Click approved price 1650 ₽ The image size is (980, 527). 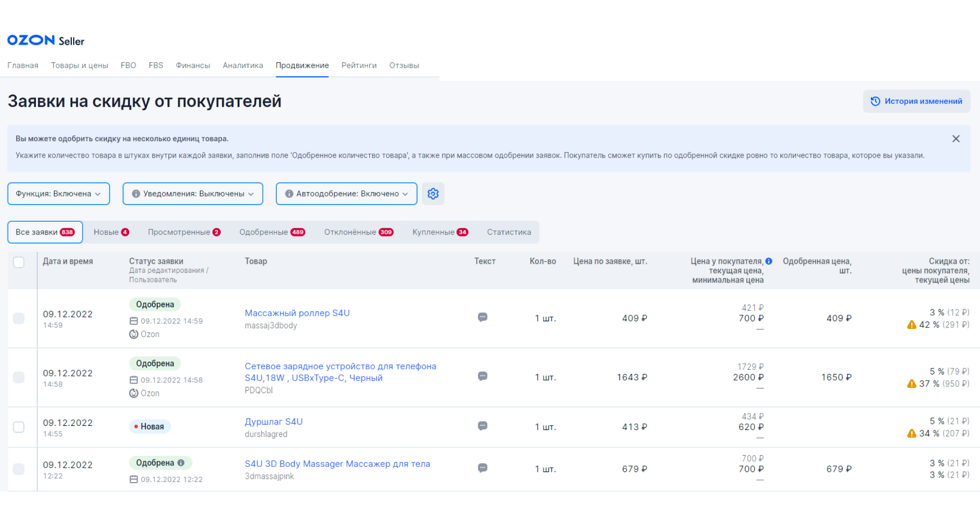click(837, 377)
